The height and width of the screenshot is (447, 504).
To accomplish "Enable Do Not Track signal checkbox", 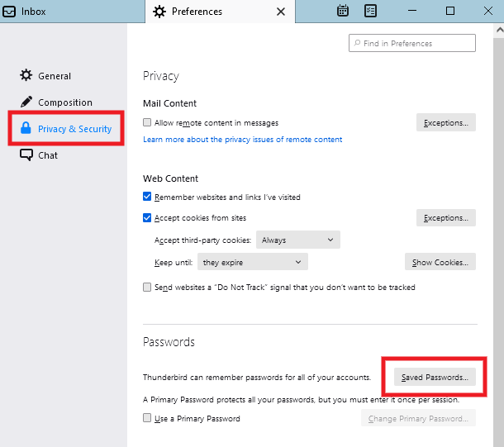I will pyautogui.click(x=147, y=287).
